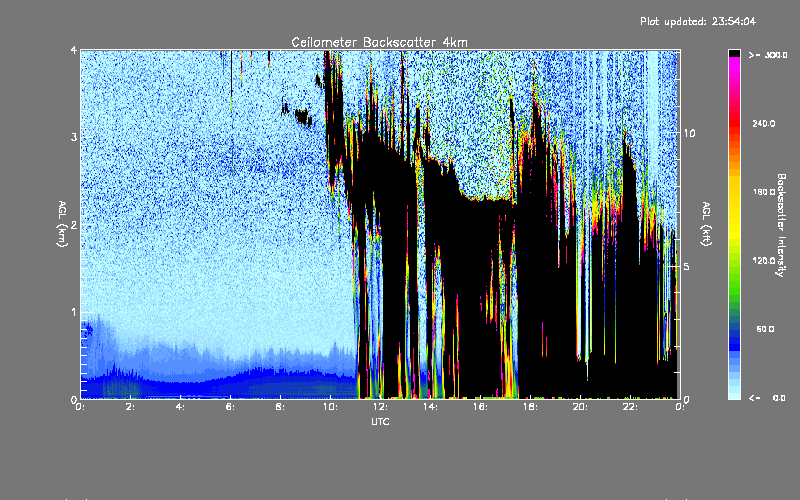Screen dimensions: 800x500
Task: Click the "22:" UTC hour tick label
Action: pyautogui.click(x=630, y=407)
